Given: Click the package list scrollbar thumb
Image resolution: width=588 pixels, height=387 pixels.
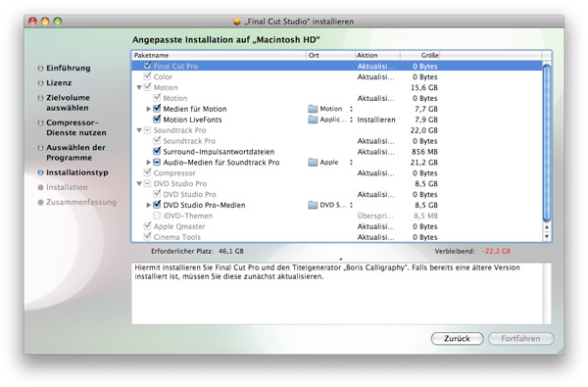Looking at the screenshot, I should [x=547, y=143].
